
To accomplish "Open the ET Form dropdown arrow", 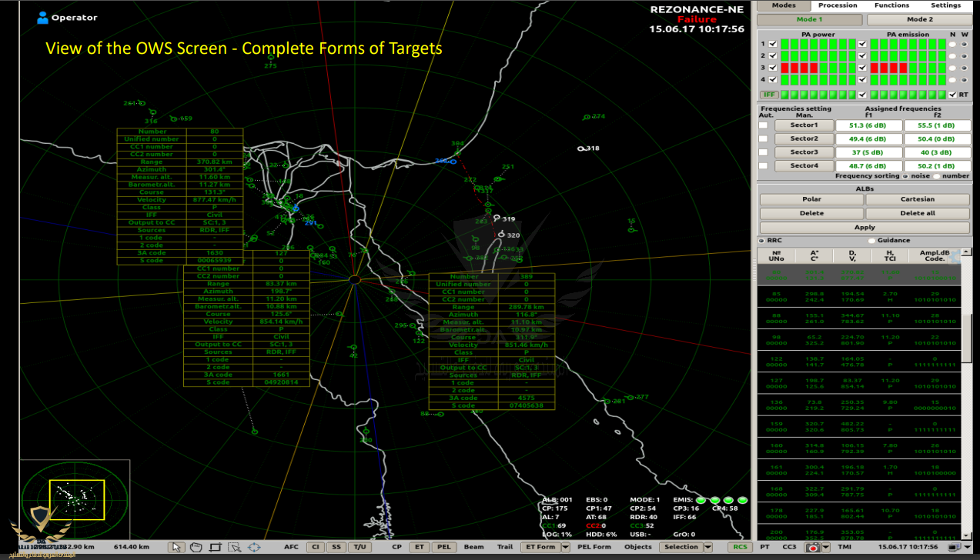I will tap(566, 548).
